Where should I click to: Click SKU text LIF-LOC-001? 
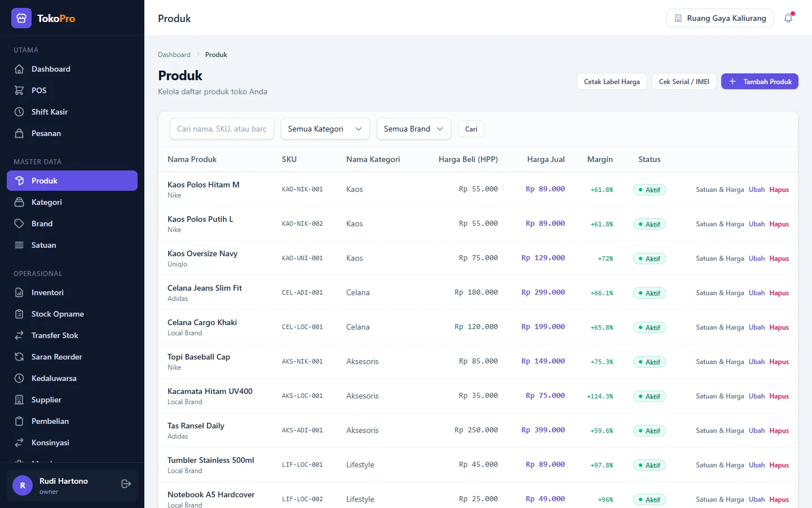pos(302,465)
